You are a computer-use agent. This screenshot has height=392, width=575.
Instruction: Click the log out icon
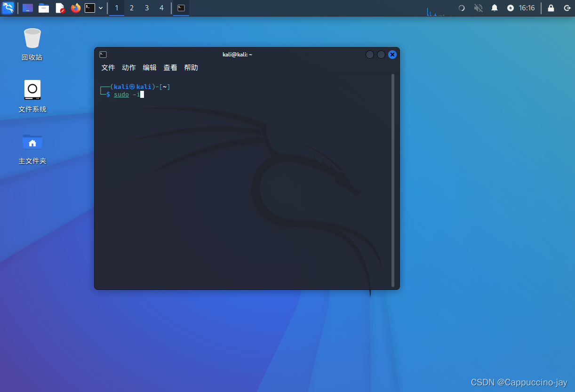[567, 8]
